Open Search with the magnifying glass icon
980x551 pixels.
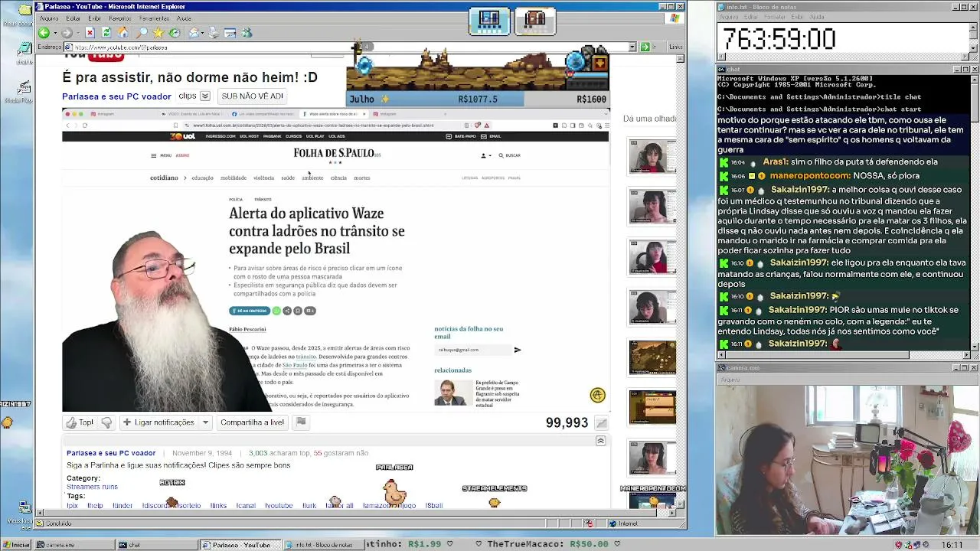point(142,33)
